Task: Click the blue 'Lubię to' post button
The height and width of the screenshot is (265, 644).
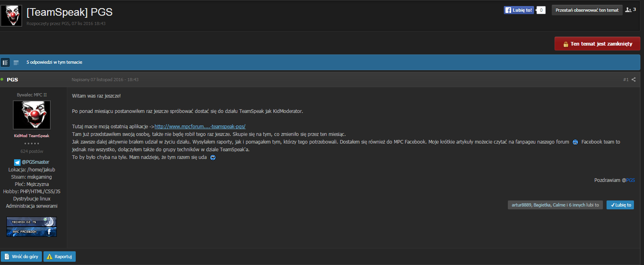Action: click(620, 205)
